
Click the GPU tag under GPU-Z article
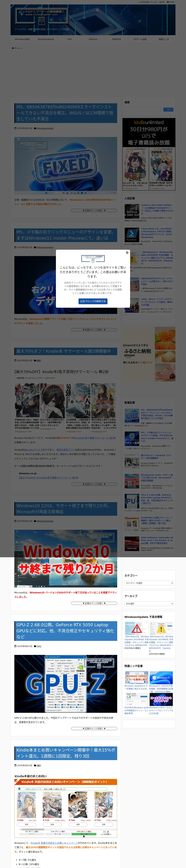point(39,646)
